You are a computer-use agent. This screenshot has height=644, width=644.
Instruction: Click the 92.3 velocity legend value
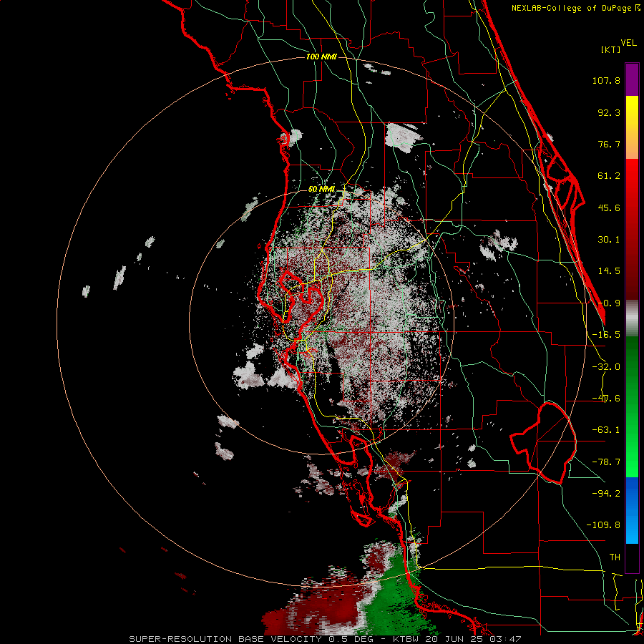[609, 112]
